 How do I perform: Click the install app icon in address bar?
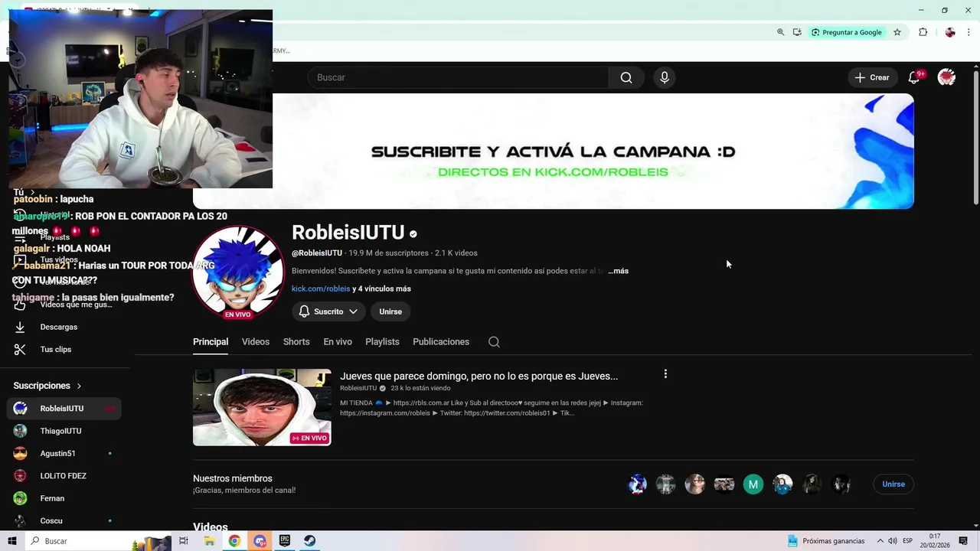797,32
